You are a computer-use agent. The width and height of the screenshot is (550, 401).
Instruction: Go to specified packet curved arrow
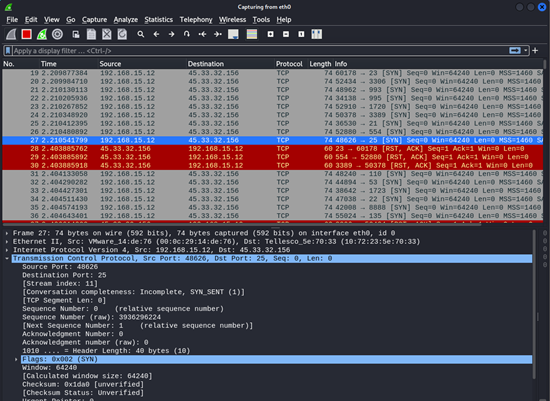coord(187,34)
